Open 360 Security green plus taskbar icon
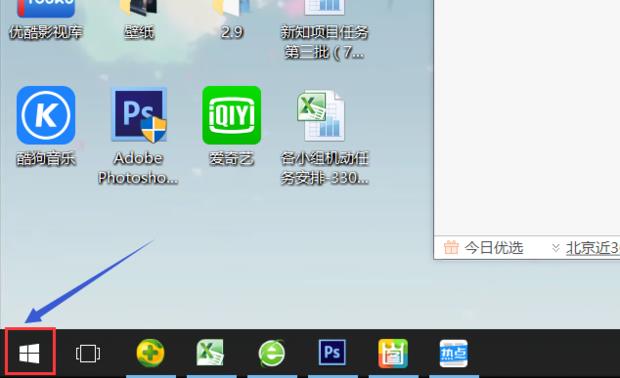 click(x=150, y=353)
